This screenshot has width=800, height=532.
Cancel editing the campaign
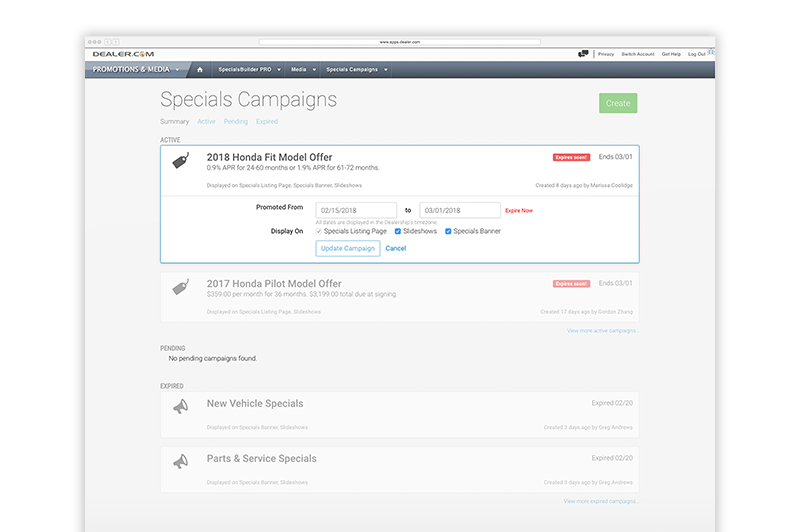[395, 248]
